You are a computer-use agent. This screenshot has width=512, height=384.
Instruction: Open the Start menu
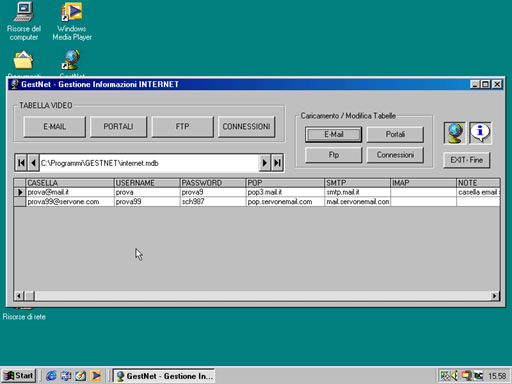pos(19,376)
